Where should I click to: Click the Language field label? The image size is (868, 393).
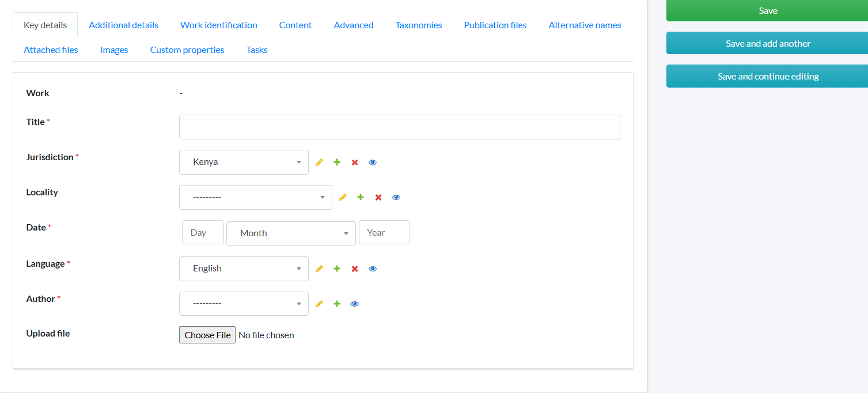[46, 263]
